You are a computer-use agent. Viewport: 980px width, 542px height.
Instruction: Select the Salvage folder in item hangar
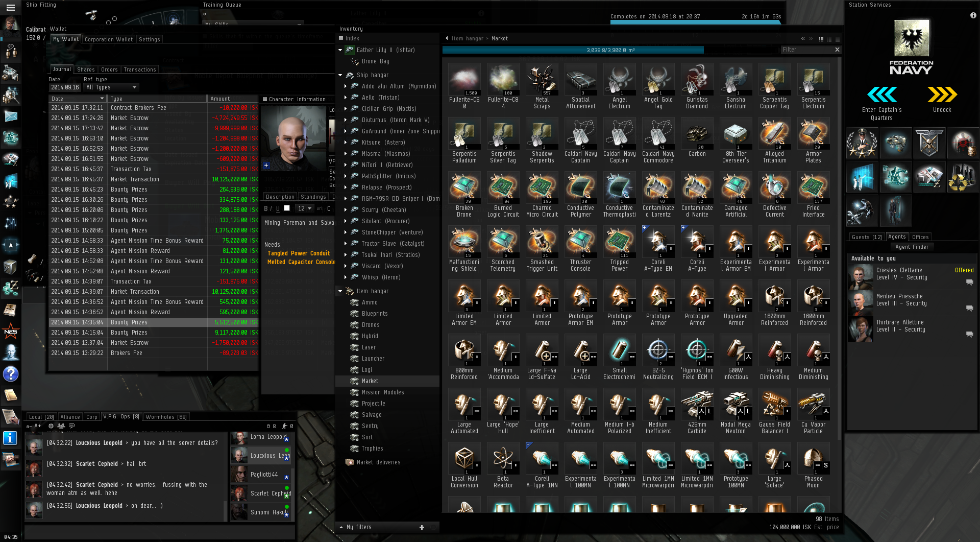[x=371, y=415]
